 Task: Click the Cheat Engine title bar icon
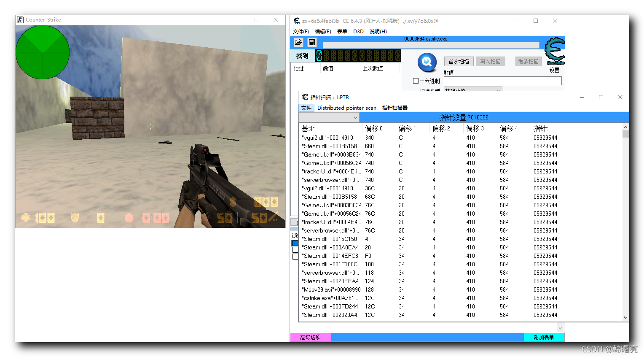click(296, 20)
